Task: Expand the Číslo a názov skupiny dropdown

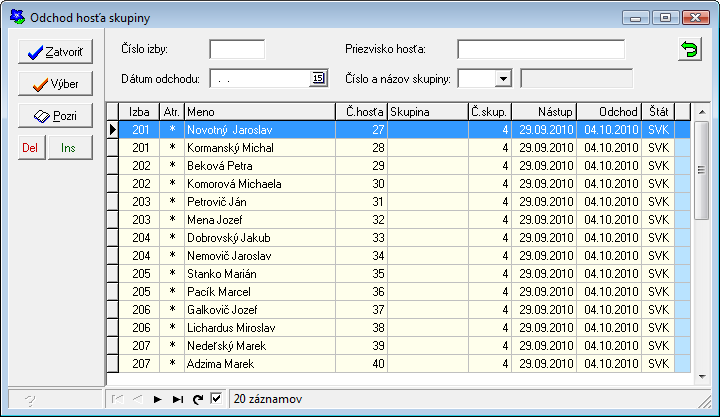Action: click(x=502, y=79)
